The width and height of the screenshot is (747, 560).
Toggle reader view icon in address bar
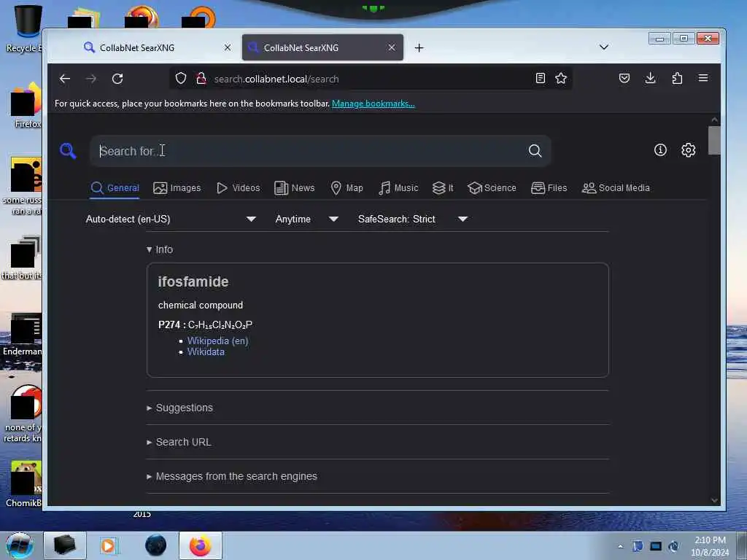(541, 78)
